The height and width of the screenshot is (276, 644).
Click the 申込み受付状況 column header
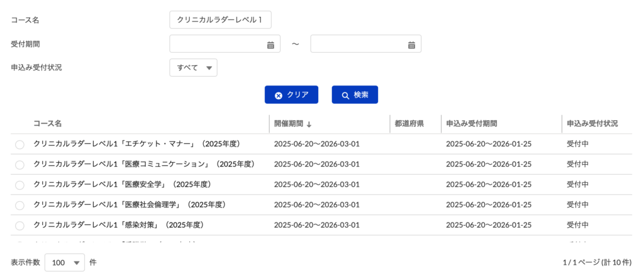tap(592, 124)
